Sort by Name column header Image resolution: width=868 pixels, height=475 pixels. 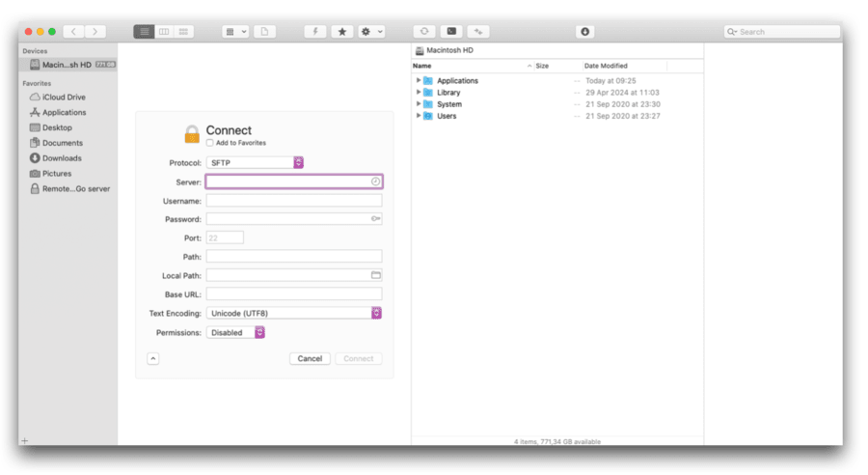473,66
